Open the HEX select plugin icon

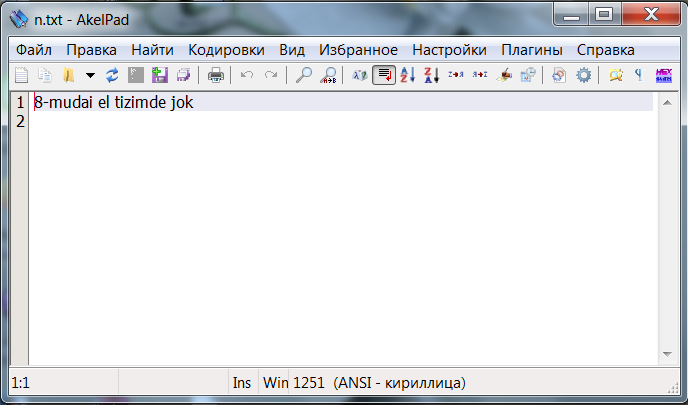click(x=664, y=75)
